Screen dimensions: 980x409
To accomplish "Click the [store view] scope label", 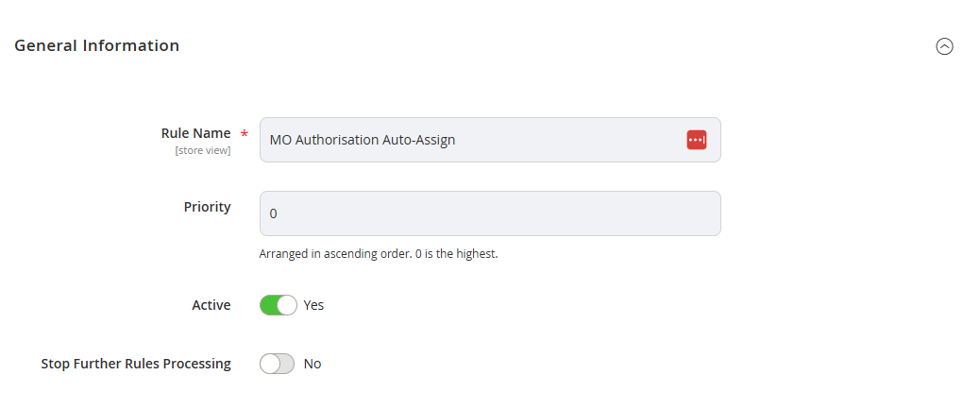I will click(x=202, y=151).
